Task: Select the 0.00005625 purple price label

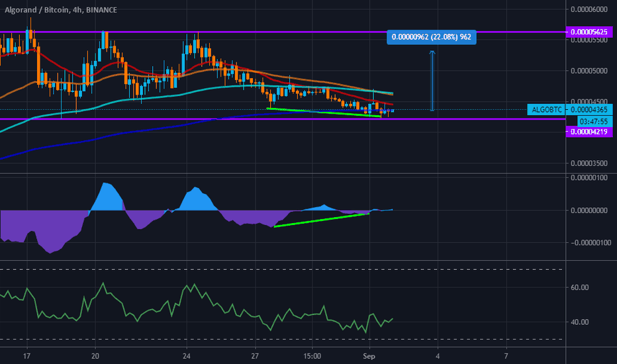Action: 589,32
